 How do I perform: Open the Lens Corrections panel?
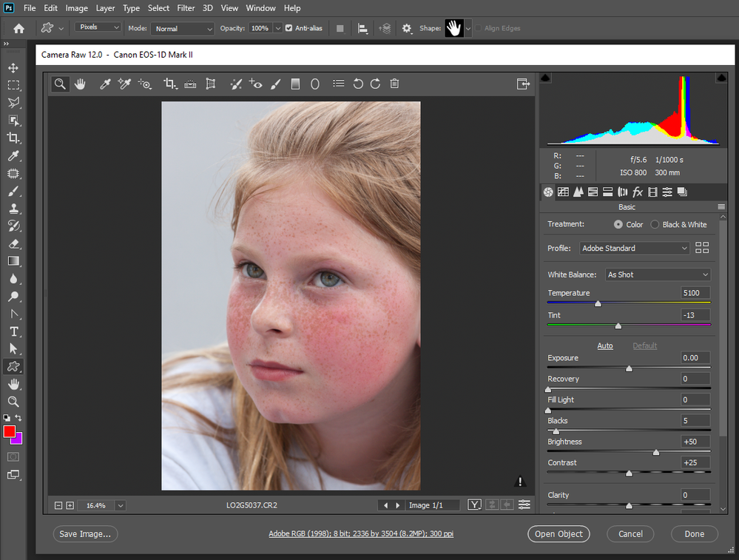(622, 192)
